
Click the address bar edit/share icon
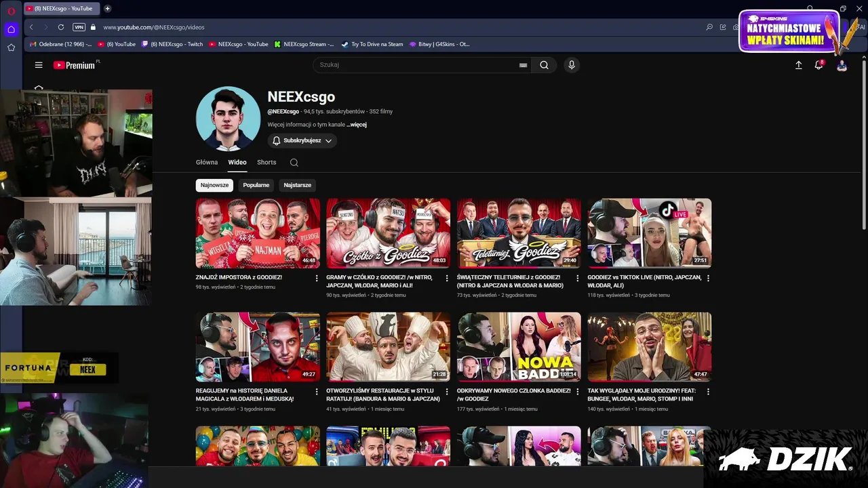[723, 27]
